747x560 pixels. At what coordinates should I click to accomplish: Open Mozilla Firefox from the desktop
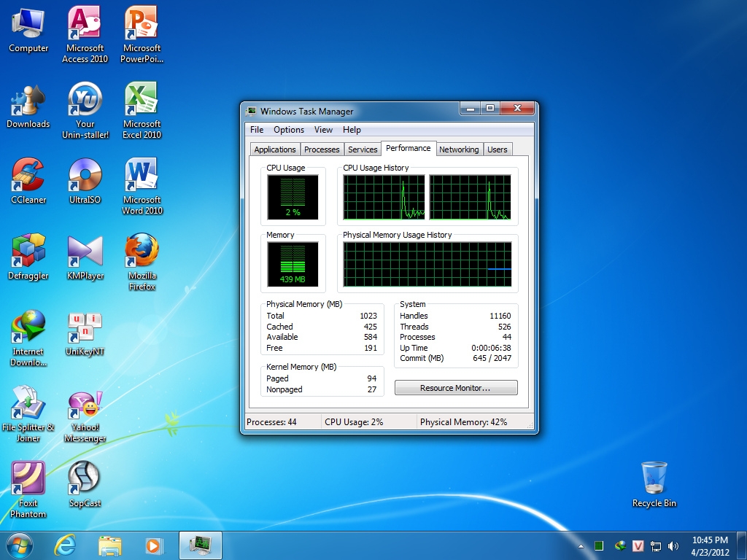tap(141, 253)
